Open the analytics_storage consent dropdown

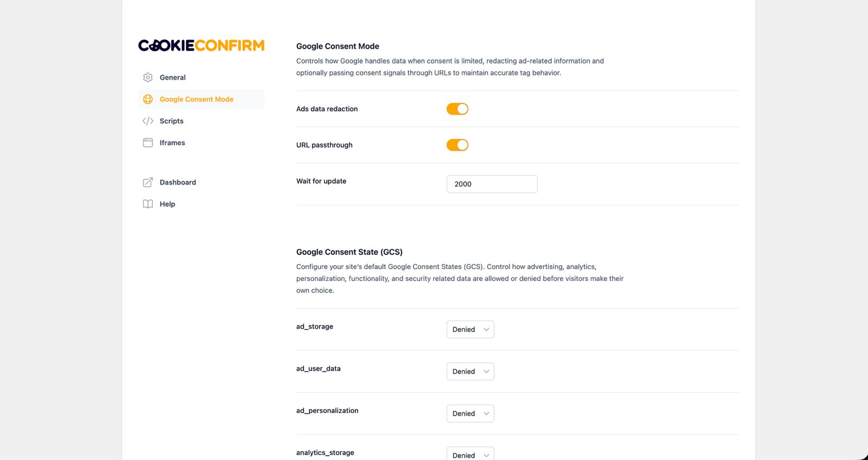click(470, 455)
